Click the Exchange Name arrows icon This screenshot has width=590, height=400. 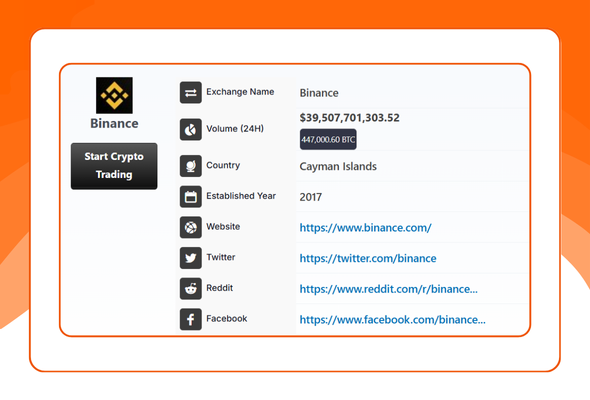coord(190,92)
